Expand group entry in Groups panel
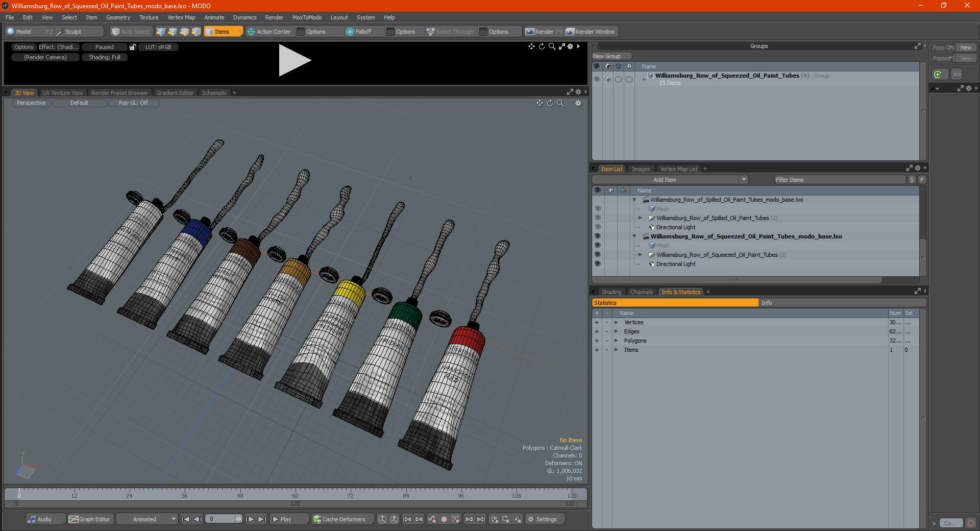This screenshot has height=531, width=980. (x=644, y=79)
